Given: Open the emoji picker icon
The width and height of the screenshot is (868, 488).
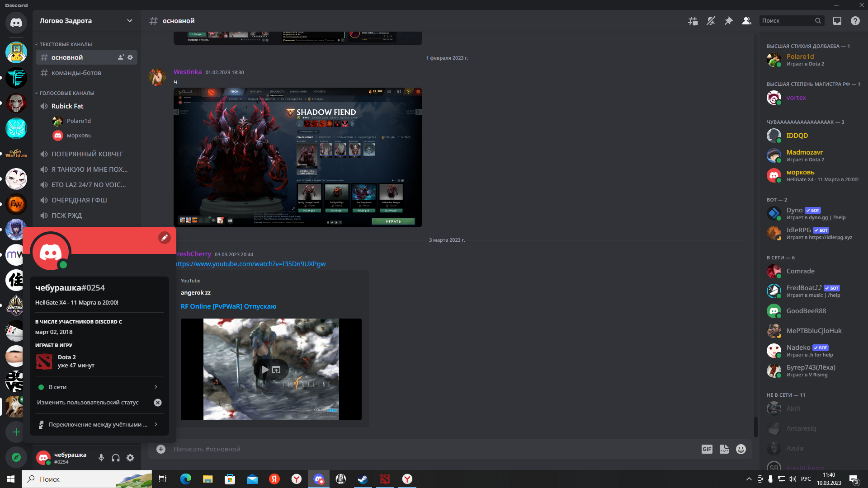Looking at the screenshot, I should tap(741, 449).
